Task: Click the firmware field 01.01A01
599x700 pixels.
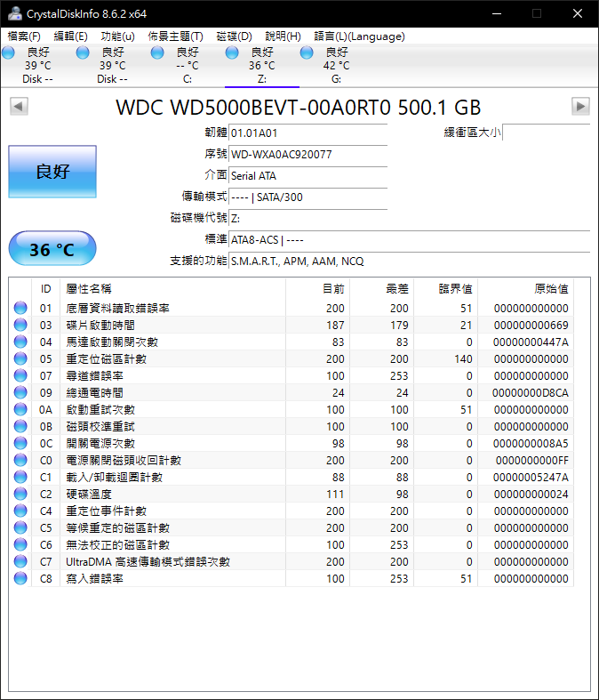Action: pyautogui.click(x=307, y=133)
